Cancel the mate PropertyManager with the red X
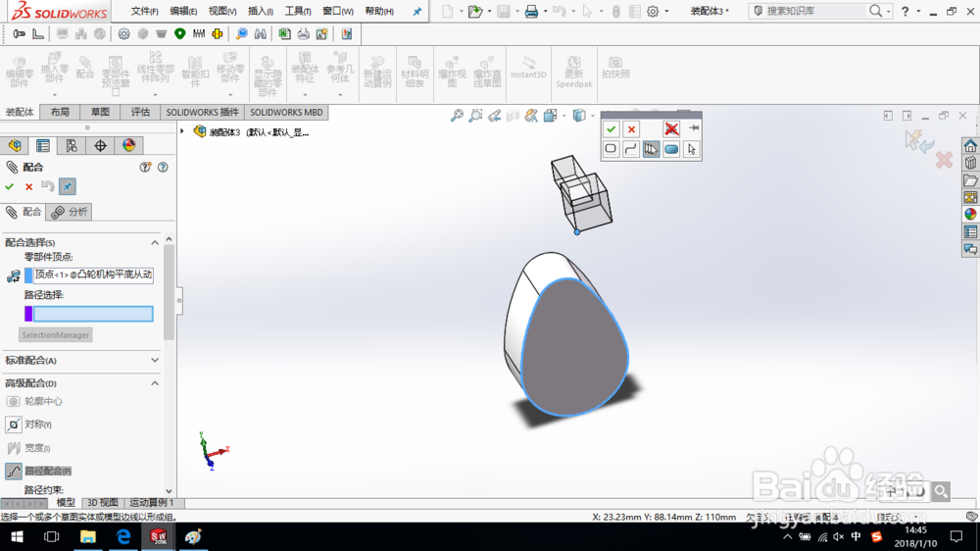 28,186
